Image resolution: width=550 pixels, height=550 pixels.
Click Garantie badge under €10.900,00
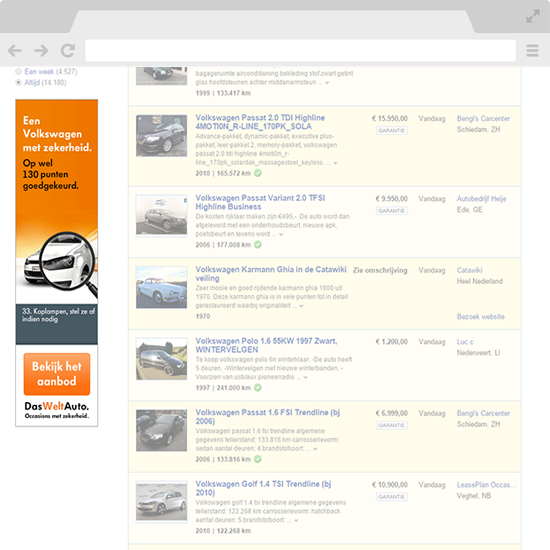[391, 497]
